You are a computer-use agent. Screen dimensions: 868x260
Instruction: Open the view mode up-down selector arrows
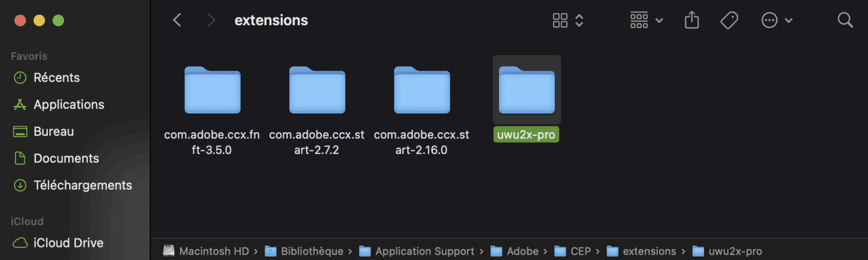pos(579,20)
